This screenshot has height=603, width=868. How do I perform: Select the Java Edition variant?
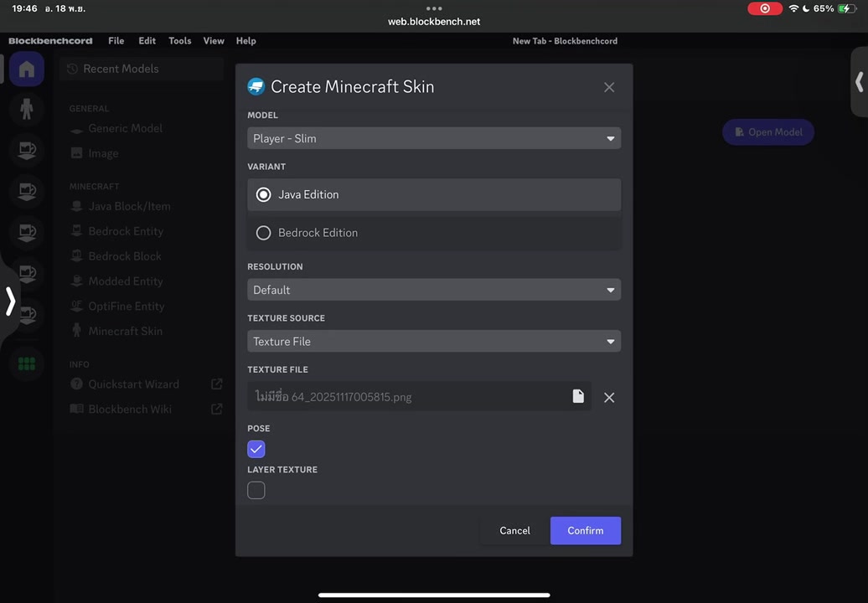(434, 195)
